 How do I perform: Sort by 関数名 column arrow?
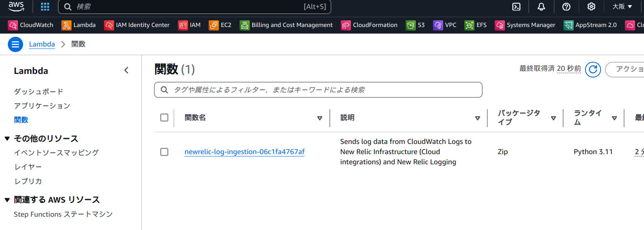point(320,118)
